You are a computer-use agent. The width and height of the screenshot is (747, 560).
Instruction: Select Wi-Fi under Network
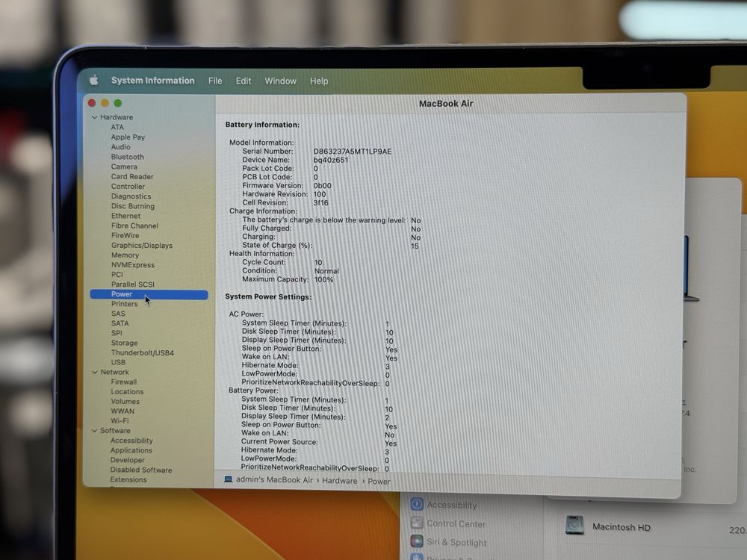click(x=120, y=420)
